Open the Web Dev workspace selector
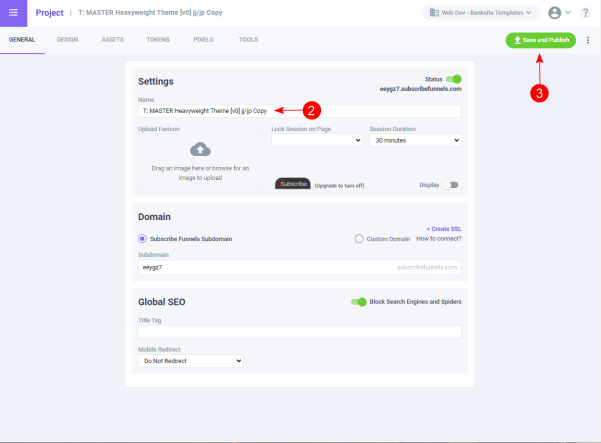Screen dimensions: 601x443 480,13
